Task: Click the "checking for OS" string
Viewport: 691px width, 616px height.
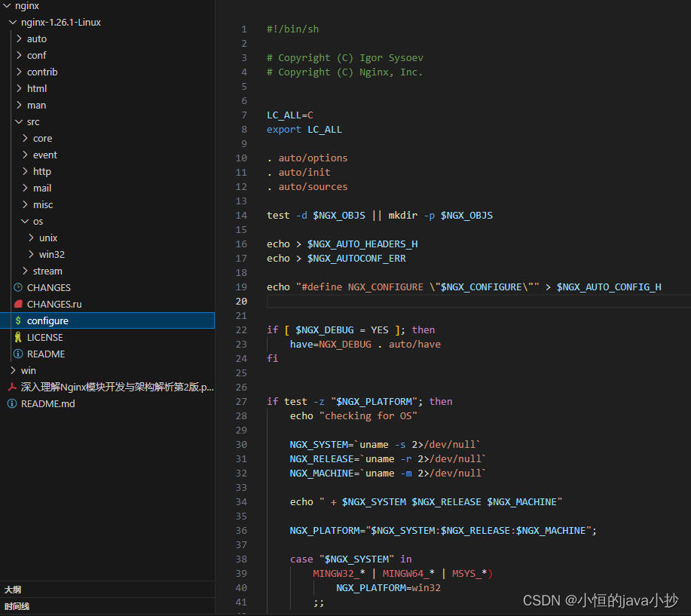Action: click(368, 415)
